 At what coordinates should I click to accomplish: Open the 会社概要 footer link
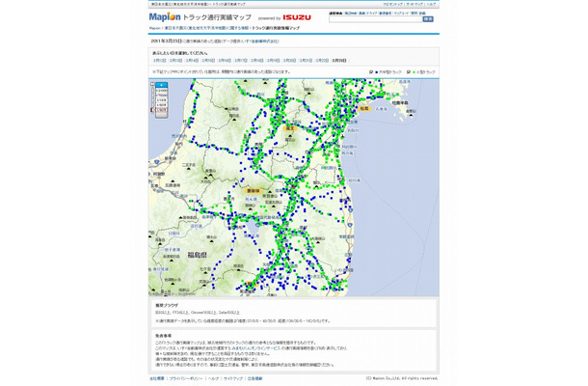tap(157, 378)
